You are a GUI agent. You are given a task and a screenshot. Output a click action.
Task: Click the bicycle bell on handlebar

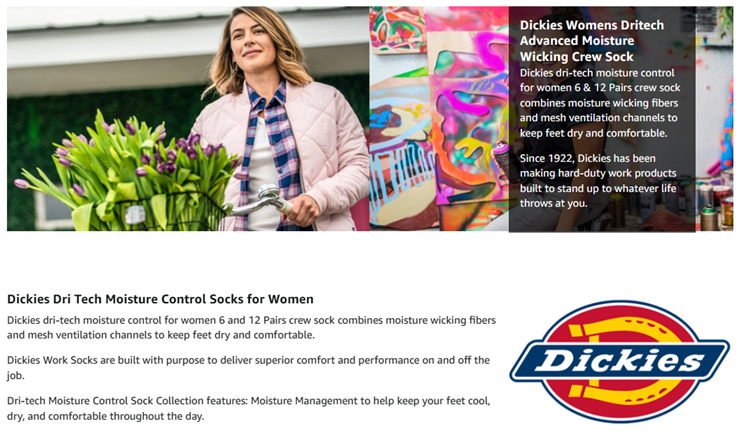tap(269, 192)
